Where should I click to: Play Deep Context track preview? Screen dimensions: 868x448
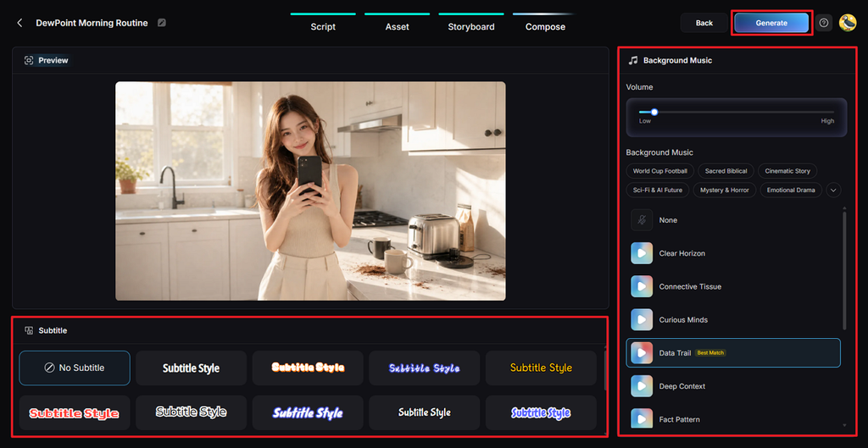pyautogui.click(x=642, y=386)
